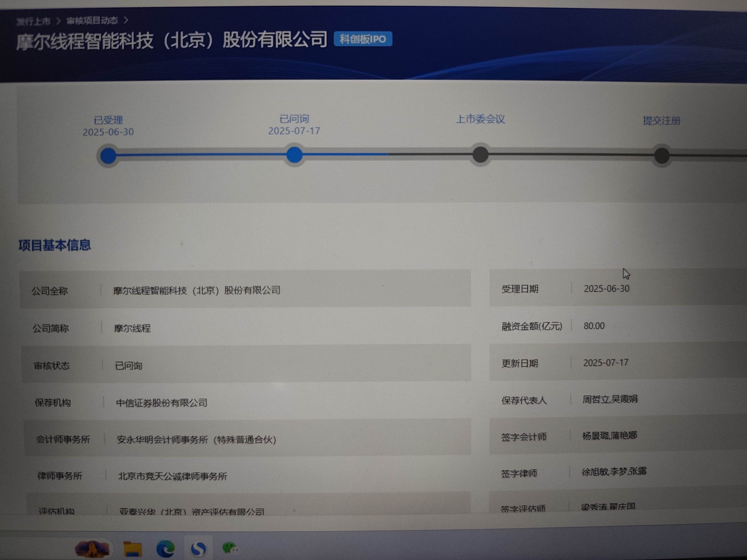Click the 签字会计师 label
The width and height of the screenshot is (747, 560).
click(524, 437)
